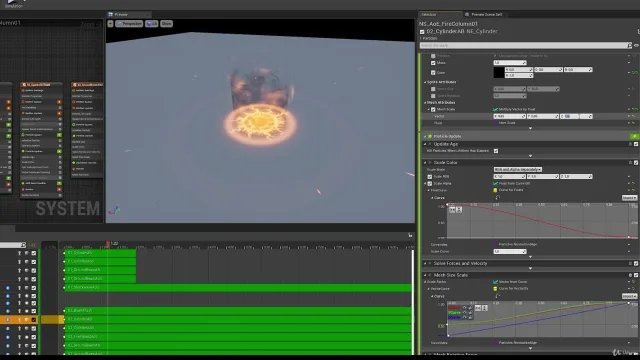Delete the Mesh Size Scale module
This screenshot has height=360, width=640.
(x=630, y=275)
